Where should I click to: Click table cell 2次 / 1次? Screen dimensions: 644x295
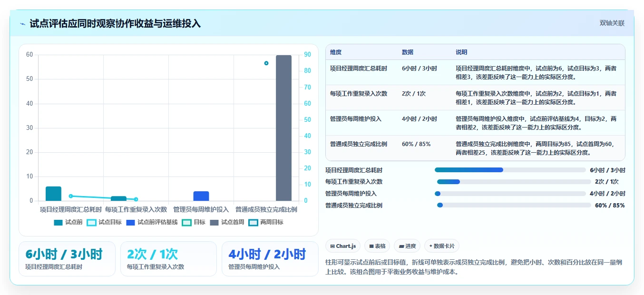coord(414,94)
